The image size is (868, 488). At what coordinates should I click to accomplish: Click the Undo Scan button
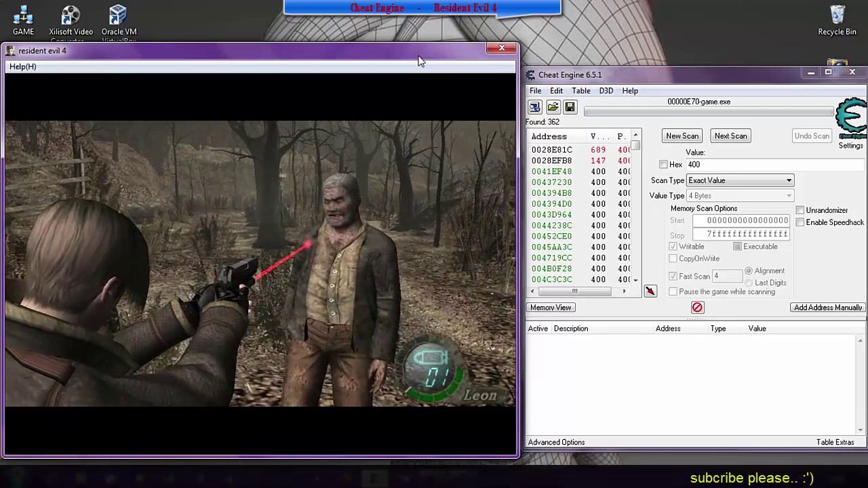pos(812,136)
